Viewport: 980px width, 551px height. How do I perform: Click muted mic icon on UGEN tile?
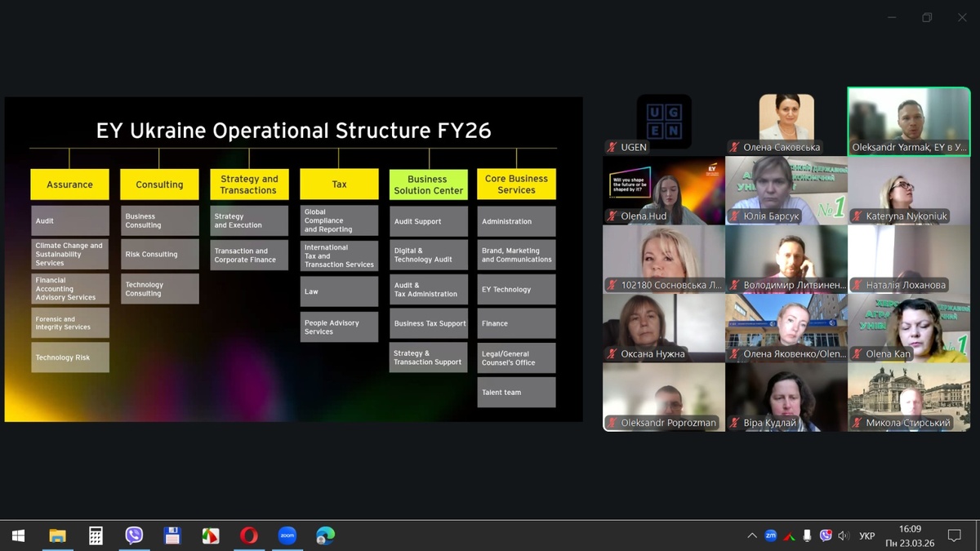click(612, 148)
